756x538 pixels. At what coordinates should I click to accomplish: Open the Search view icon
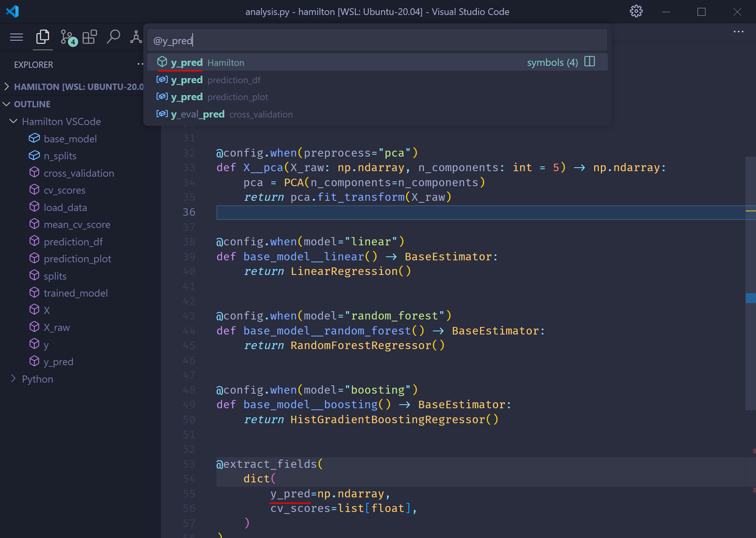(x=113, y=37)
